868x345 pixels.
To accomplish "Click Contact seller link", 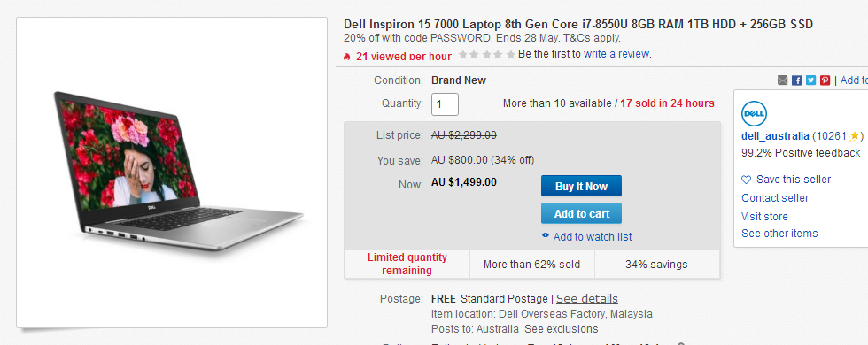I will pos(775,198).
